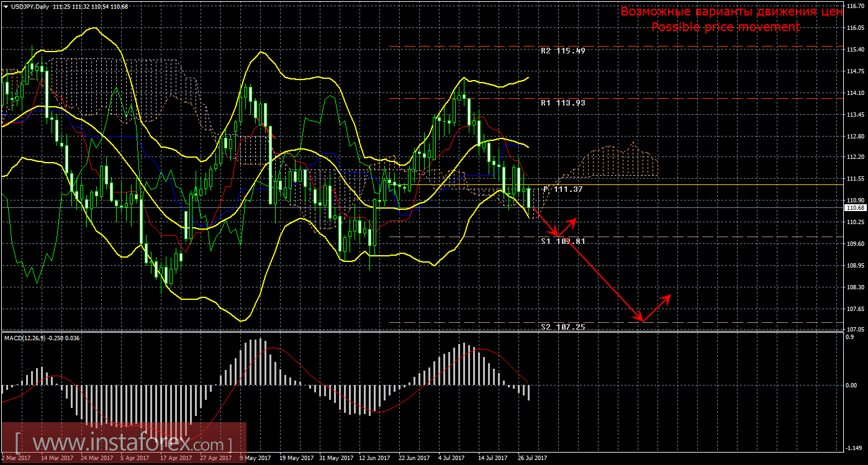Click the 'Possible price movement' caption
Screen dimensions: 868x465
click(x=725, y=27)
